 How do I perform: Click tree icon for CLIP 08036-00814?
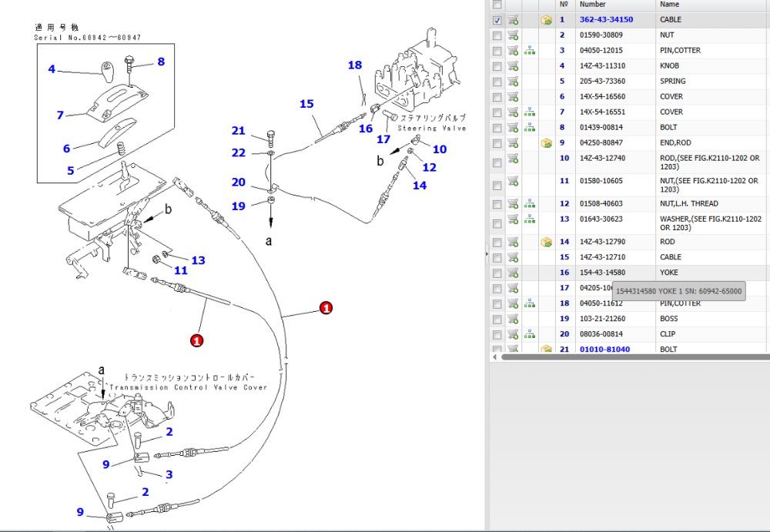click(530, 334)
